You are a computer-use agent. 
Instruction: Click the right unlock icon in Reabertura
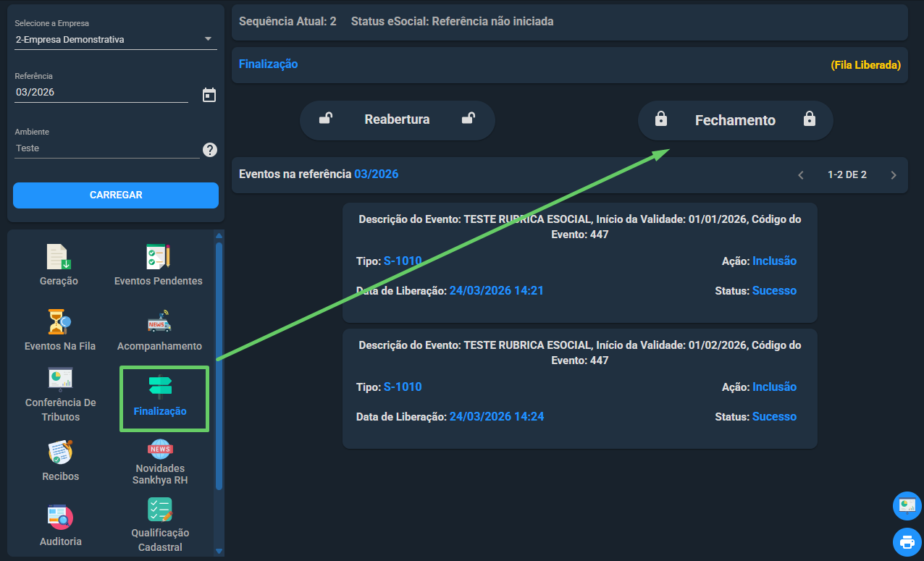click(x=469, y=119)
